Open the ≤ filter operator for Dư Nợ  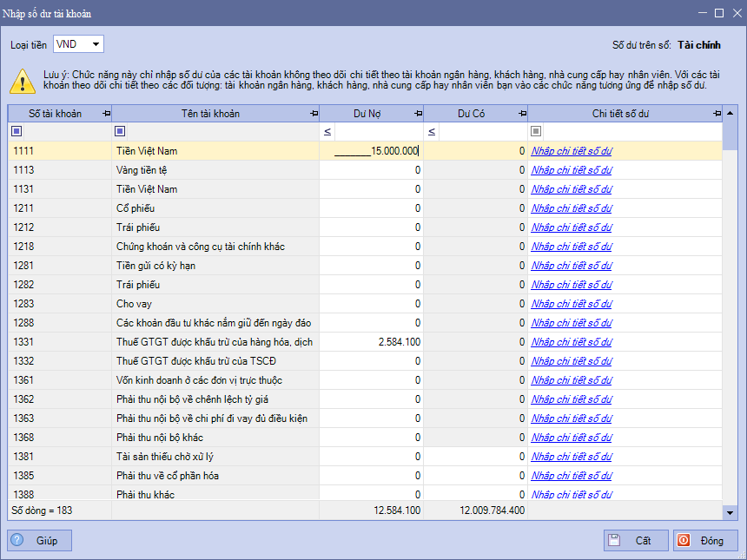327,131
